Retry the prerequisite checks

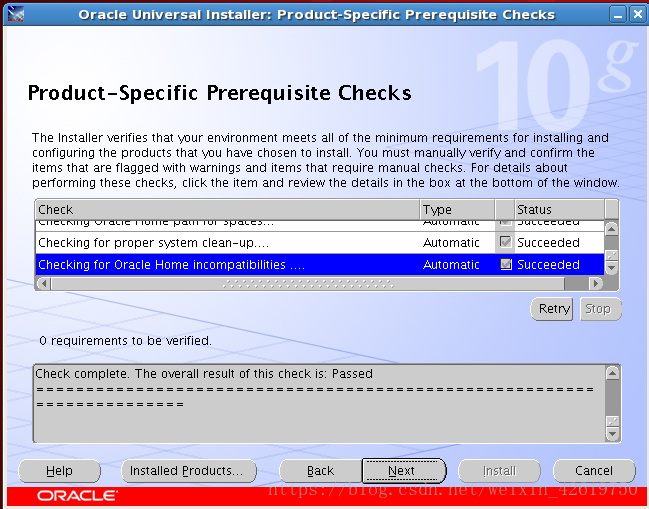tap(552, 309)
